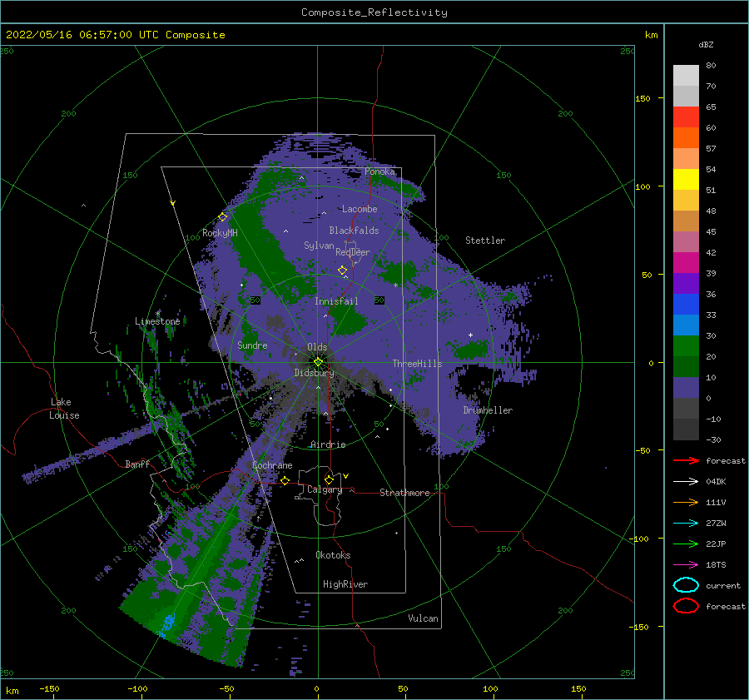749x700 pixels.
Task: Click the Ponoka city label
Action: 379,171
